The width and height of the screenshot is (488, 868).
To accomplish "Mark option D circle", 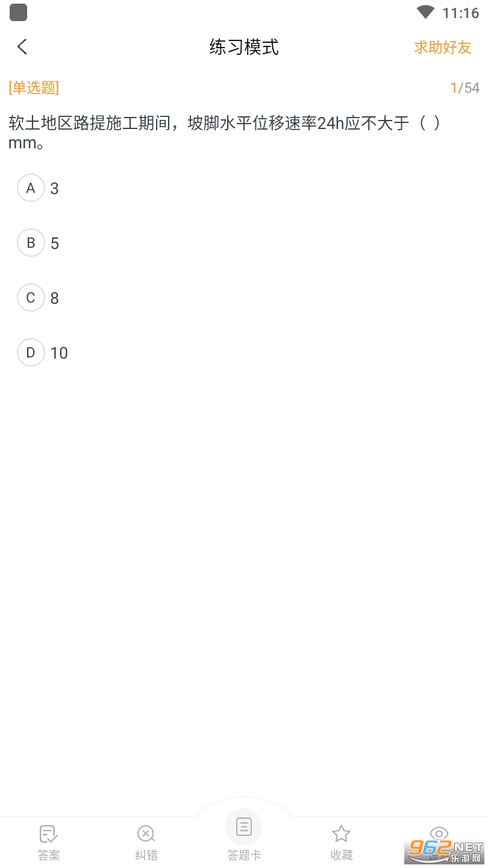I will [31, 353].
